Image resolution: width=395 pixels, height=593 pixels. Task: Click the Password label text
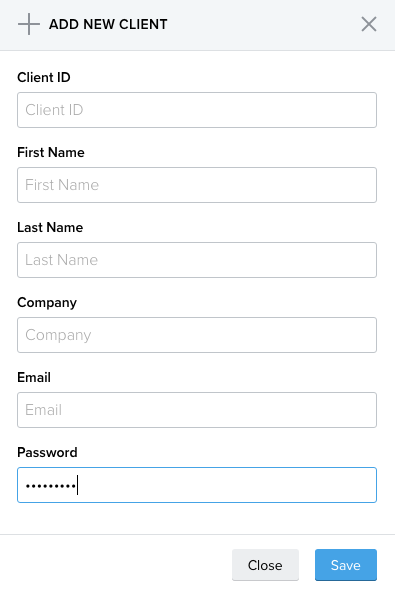coord(47,452)
